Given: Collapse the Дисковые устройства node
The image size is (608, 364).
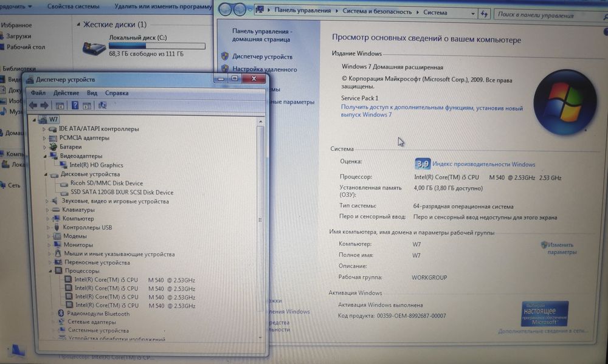Looking at the screenshot, I should coord(46,174).
